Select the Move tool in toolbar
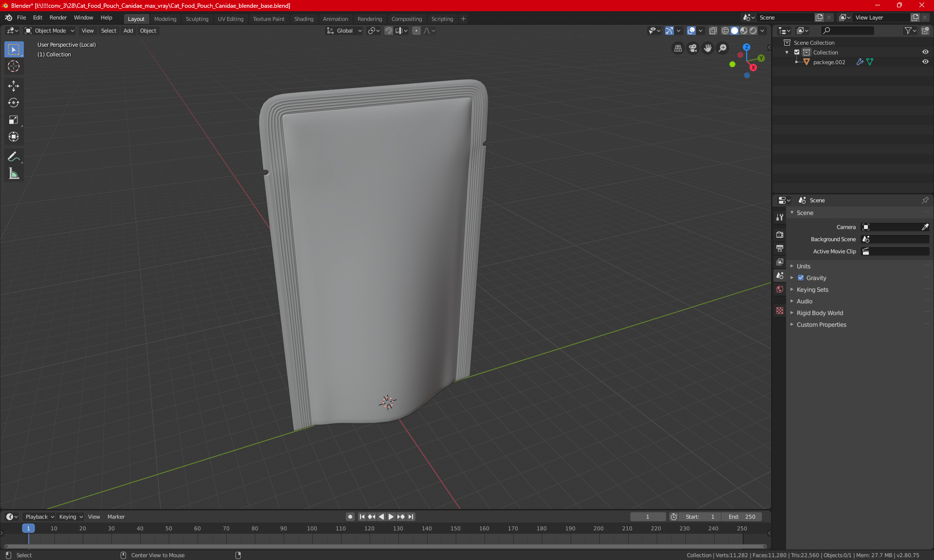The image size is (934, 560). point(14,86)
